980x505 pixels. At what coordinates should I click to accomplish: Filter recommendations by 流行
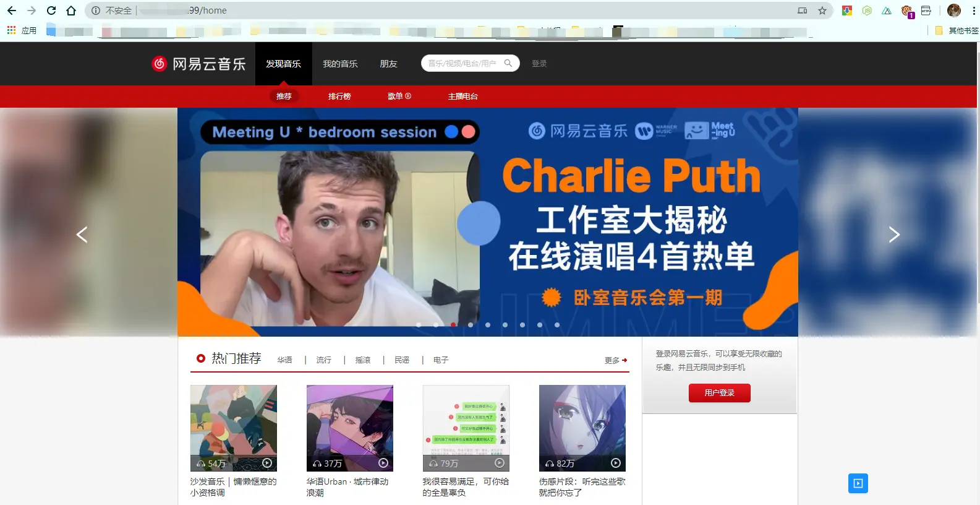(323, 360)
